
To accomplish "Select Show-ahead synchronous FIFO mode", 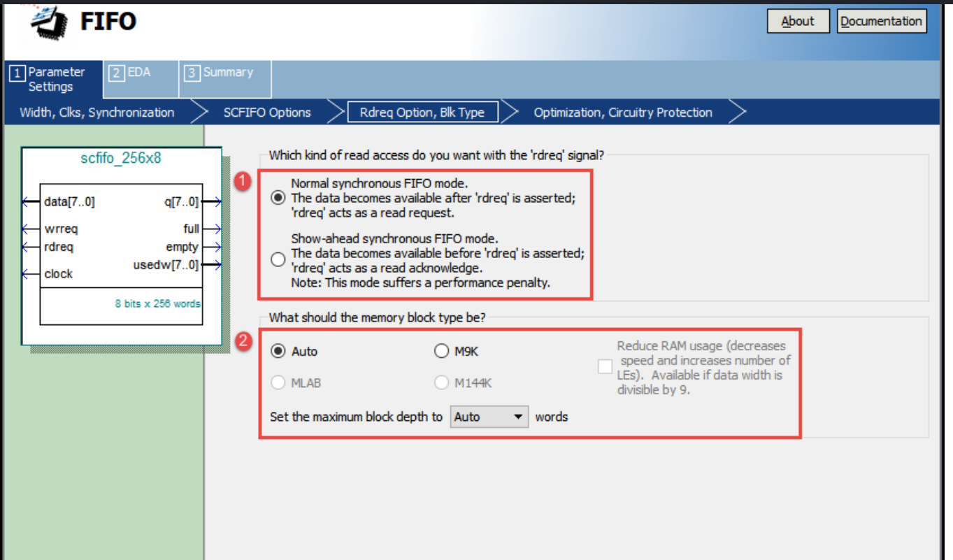I will point(278,259).
